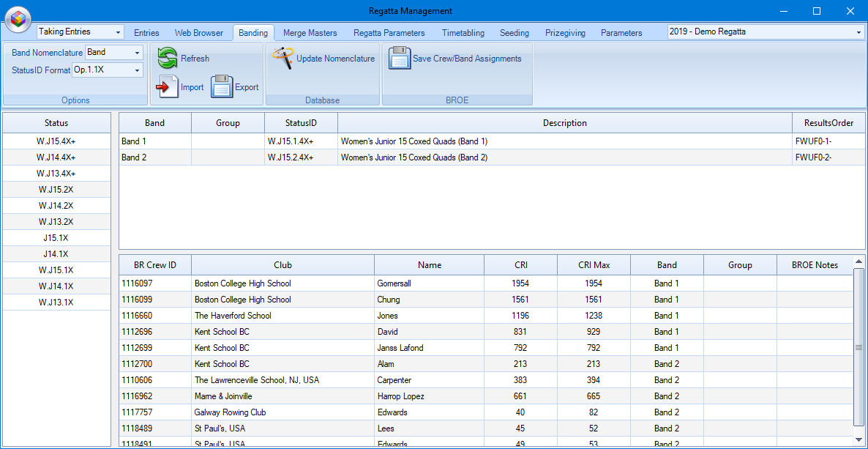Click the Export icon in Options group
This screenshot has height=449, width=868.
[x=222, y=86]
